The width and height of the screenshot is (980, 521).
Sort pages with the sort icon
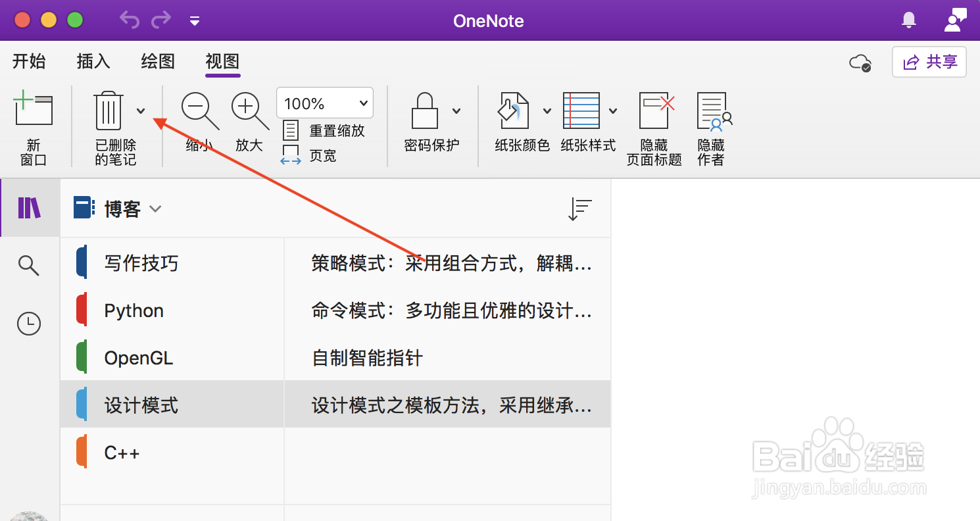[579, 209]
